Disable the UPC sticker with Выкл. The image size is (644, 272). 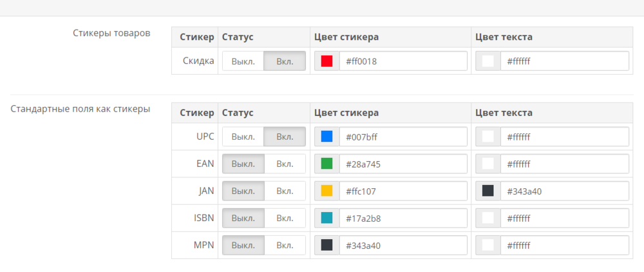coord(243,137)
